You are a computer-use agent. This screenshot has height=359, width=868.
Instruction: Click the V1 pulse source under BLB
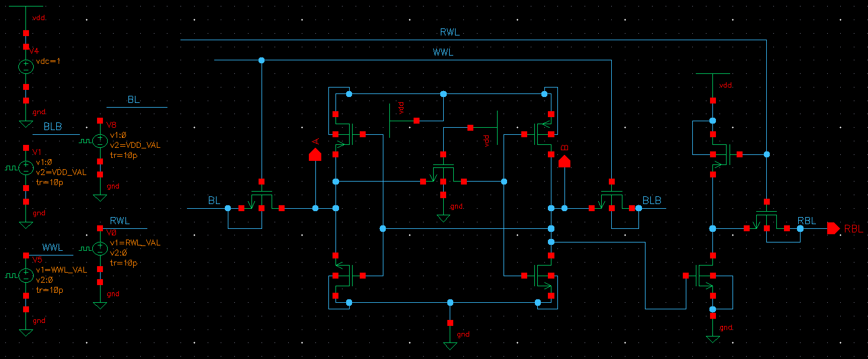coord(26,168)
